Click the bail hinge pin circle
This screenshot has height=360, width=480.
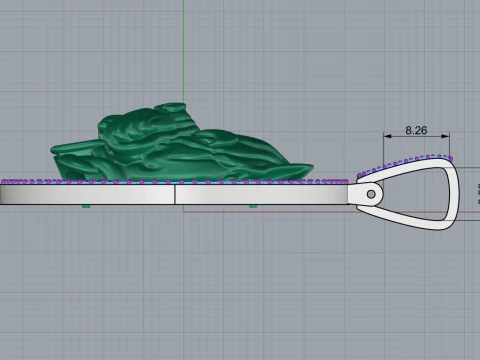tap(371, 194)
